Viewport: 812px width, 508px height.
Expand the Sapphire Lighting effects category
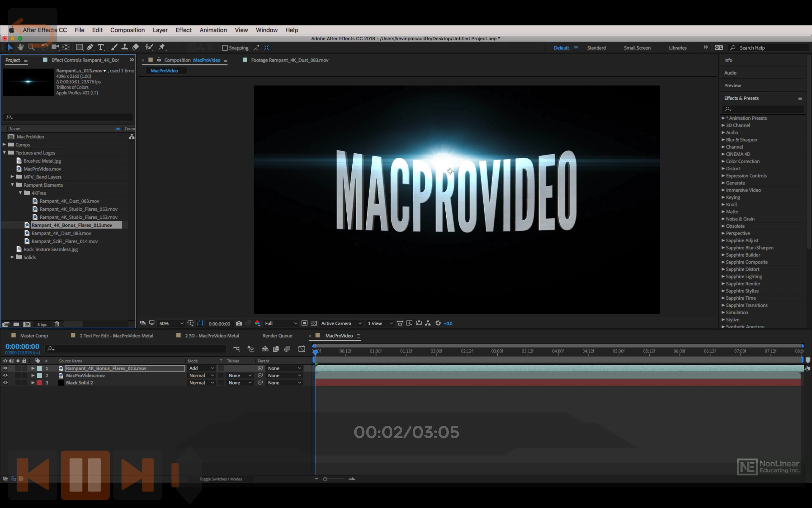(x=723, y=277)
